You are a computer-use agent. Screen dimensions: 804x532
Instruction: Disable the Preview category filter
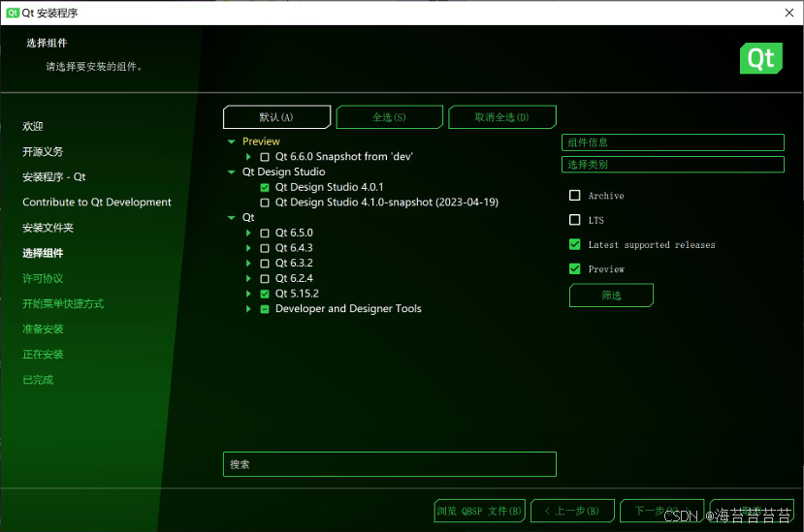point(575,268)
